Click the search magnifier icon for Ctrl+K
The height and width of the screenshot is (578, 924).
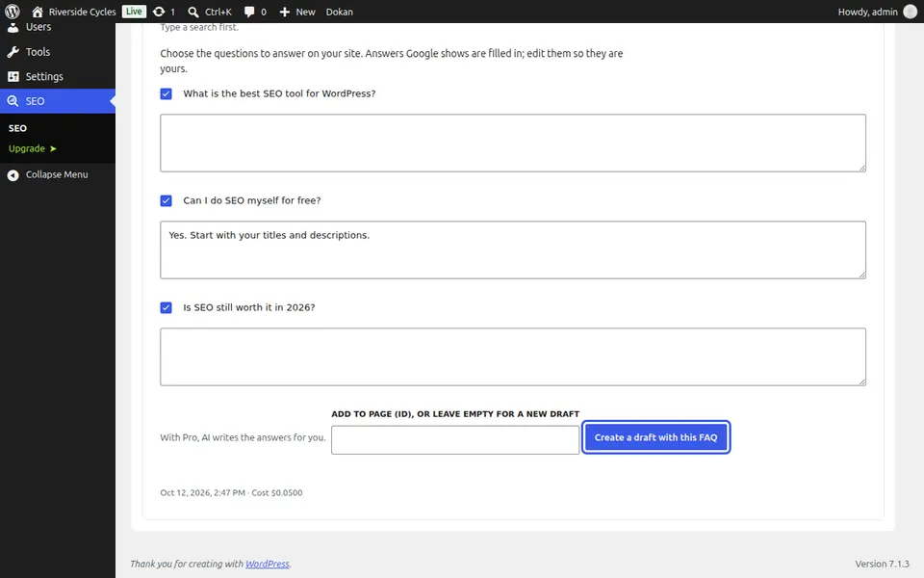pyautogui.click(x=192, y=12)
